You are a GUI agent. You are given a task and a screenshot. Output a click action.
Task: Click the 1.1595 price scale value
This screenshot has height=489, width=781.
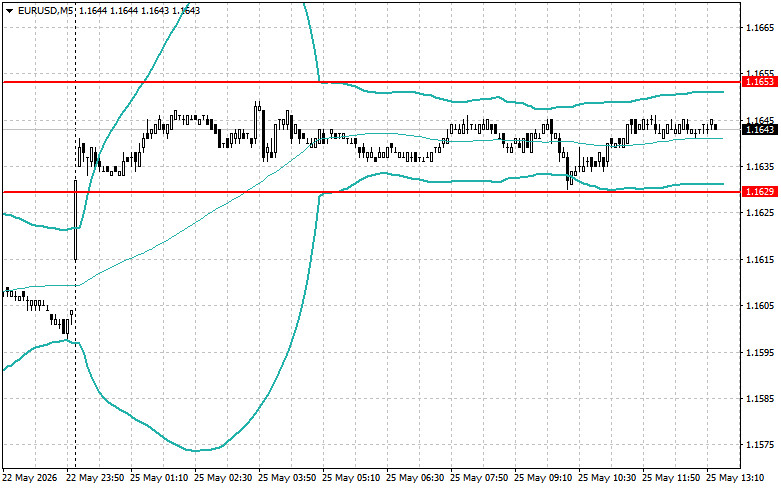tap(760, 353)
